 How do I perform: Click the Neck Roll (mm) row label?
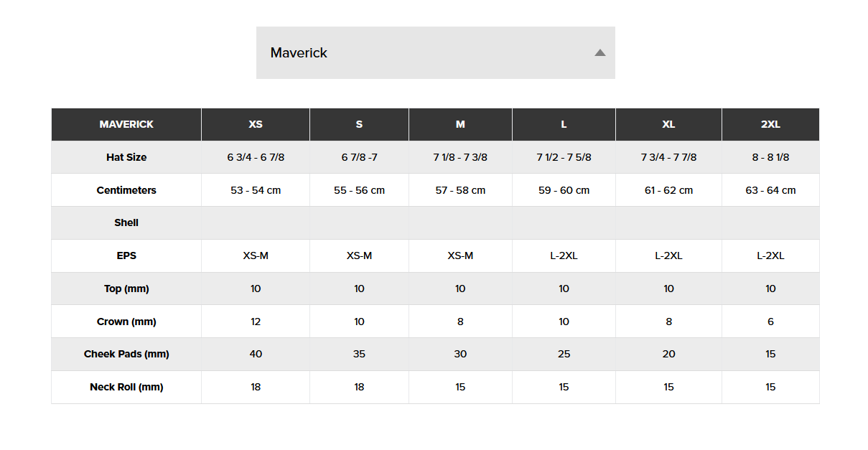[x=126, y=387]
